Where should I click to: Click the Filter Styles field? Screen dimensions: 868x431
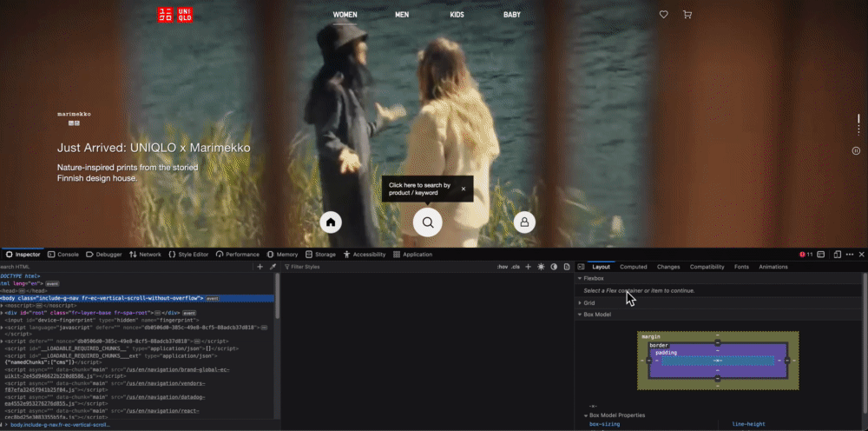pyautogui.click(x=387, y=267)
